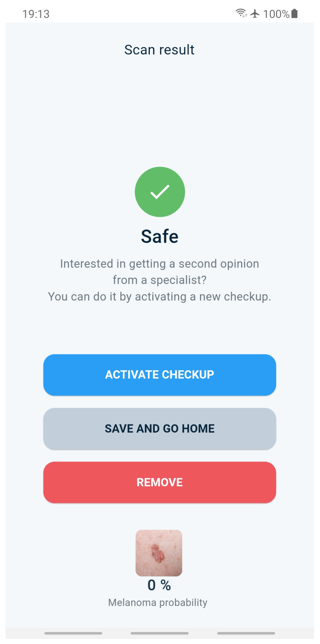Tap the airplane mode icon
This screenshot has width=320, height=644.
(255, 13)
